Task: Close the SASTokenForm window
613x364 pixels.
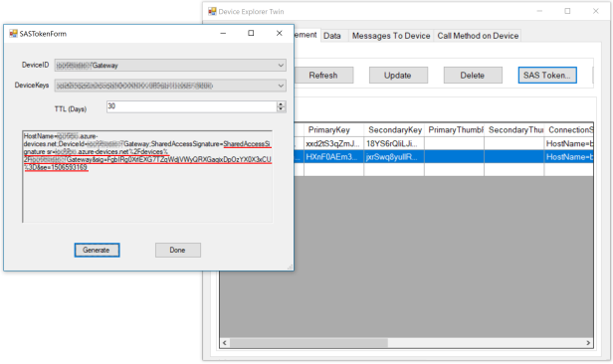Action: click(x=279, y=33)
